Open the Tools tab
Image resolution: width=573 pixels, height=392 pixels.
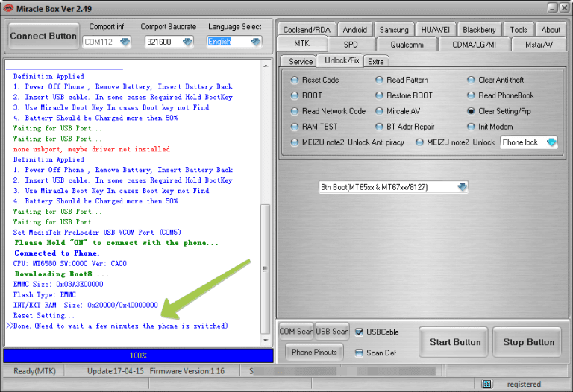click(x=519, y=30)
